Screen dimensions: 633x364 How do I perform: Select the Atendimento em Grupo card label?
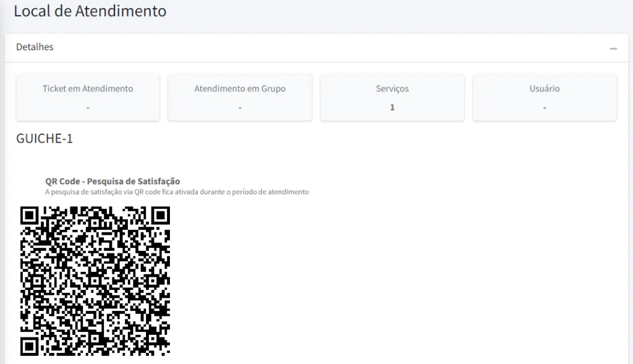tap(240, 88)
